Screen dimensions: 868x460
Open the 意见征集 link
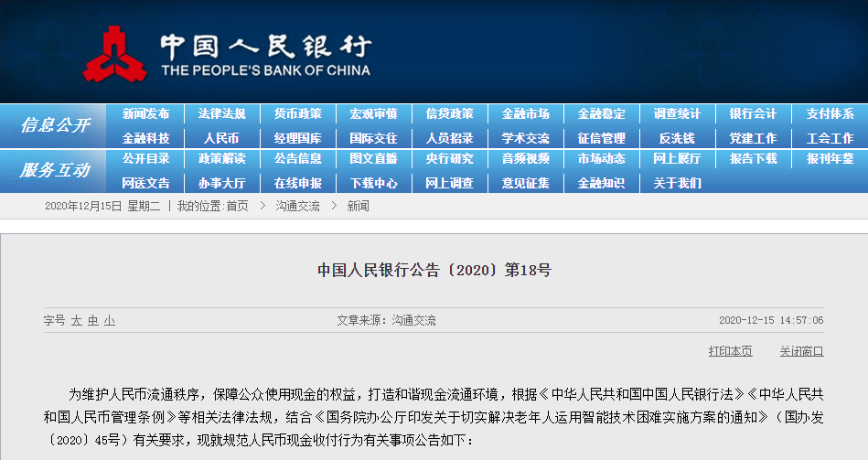pyautogui.click(x=525, y=183)
